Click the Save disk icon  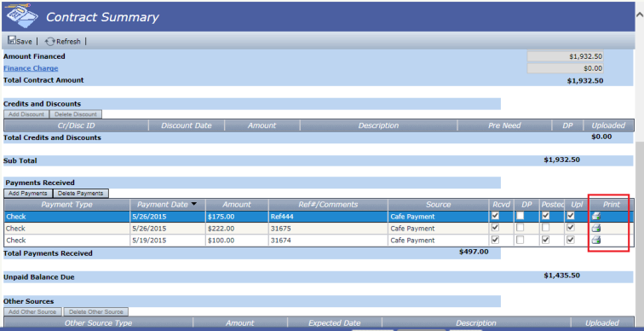tap(12, 40)
